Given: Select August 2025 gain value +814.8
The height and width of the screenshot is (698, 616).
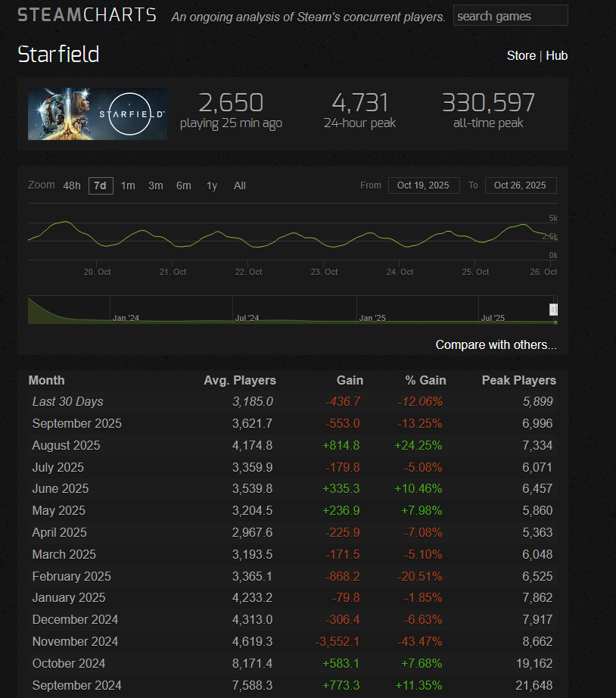Looking at the screenshot, I should tap(341, 445).
